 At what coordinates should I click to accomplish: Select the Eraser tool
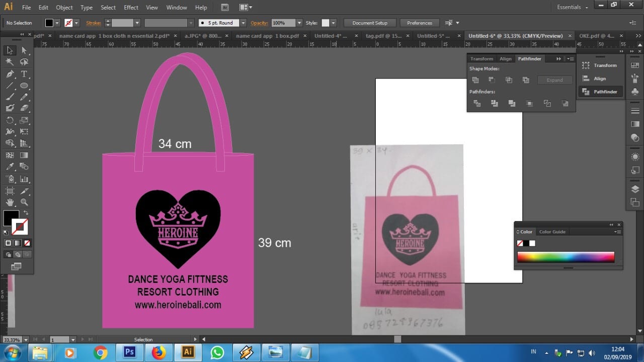pyautogui.click(x=24, y=108)
